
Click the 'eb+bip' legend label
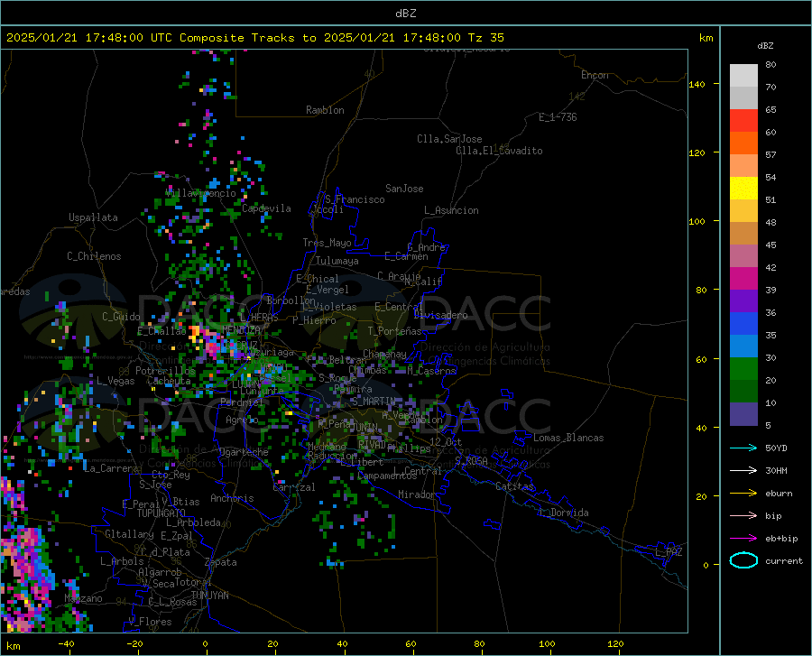(781, 539)
